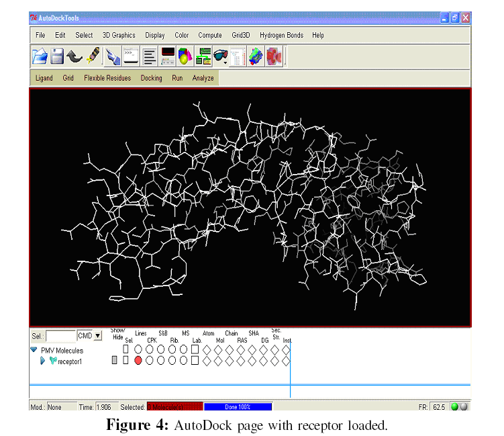
Task: Click the open file folder icon
Action: coord(40,56)
